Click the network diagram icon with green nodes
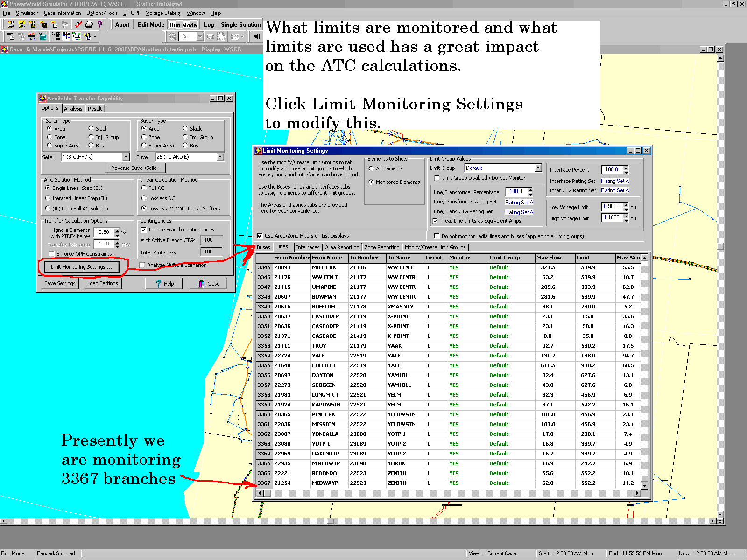 tap(77, 36)
